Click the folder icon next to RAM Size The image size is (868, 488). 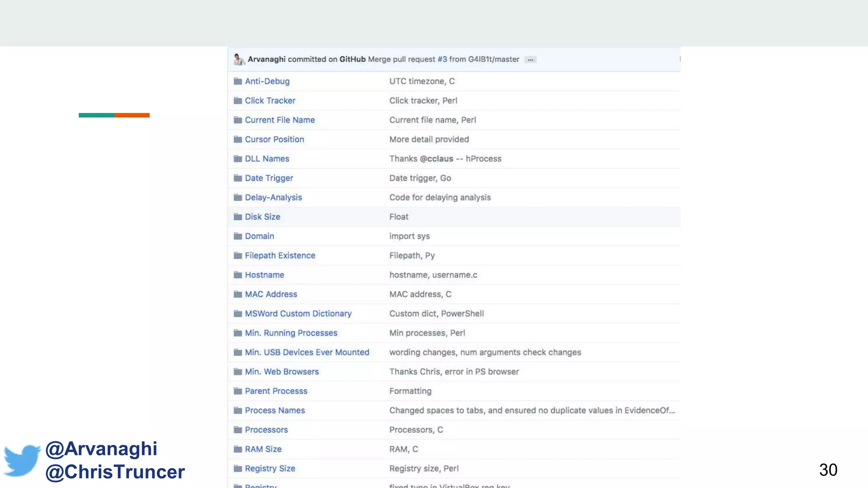(x=238, y=449)
